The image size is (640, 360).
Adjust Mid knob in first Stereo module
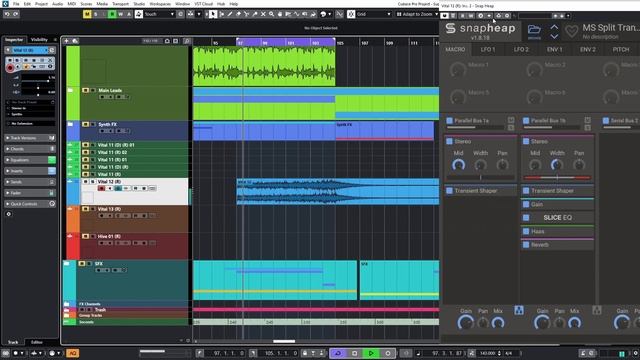[x=458, y=165]
